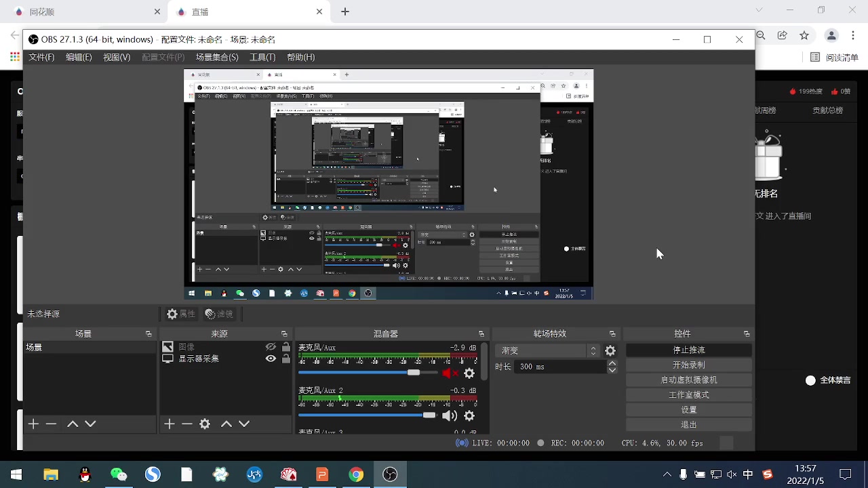Open the 渐变 transition dropdown
This screenshot has height=488, width=868.
pos(548,351)
